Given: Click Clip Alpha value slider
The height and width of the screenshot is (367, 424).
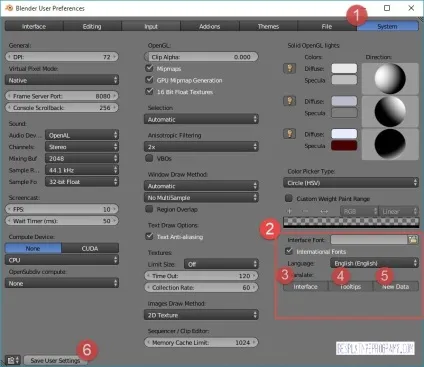Looking at the screenshot, I should click(x=201, y=57).
